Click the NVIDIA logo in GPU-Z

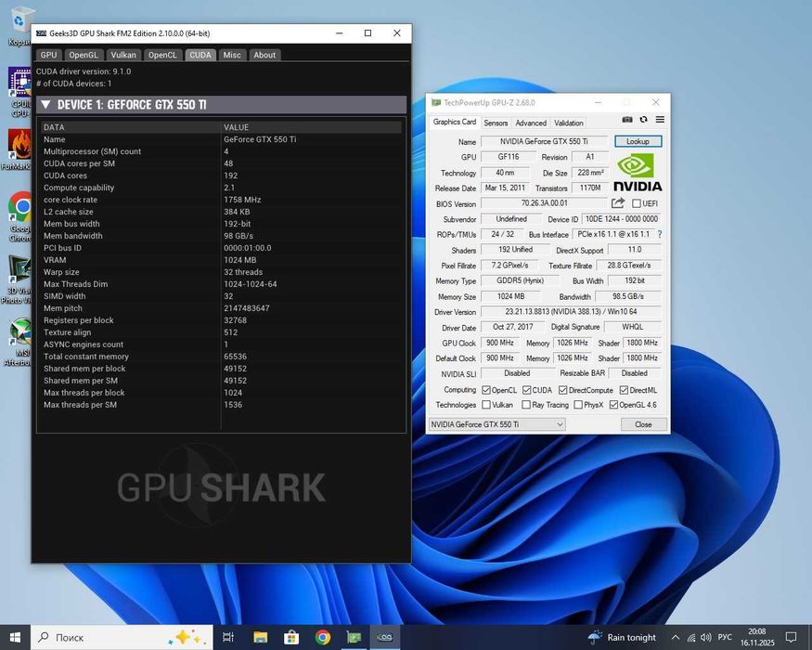[x=638, y=172]
